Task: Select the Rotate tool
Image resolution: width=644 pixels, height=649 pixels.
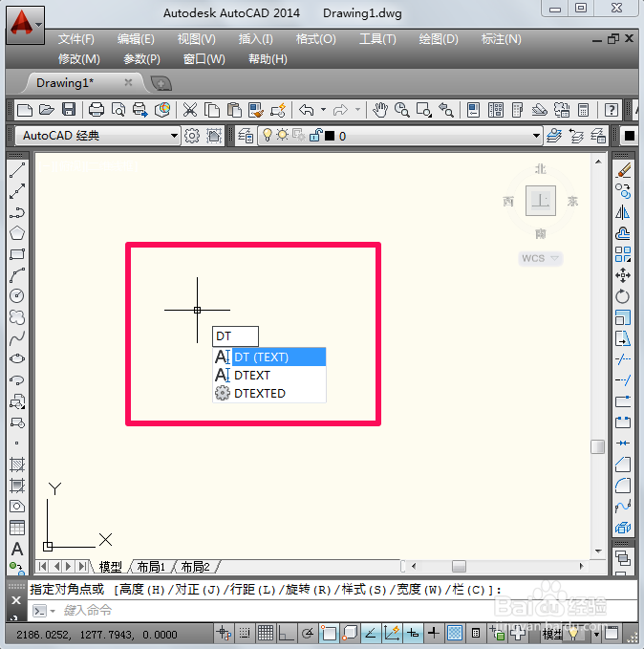Action: [623, 296]
